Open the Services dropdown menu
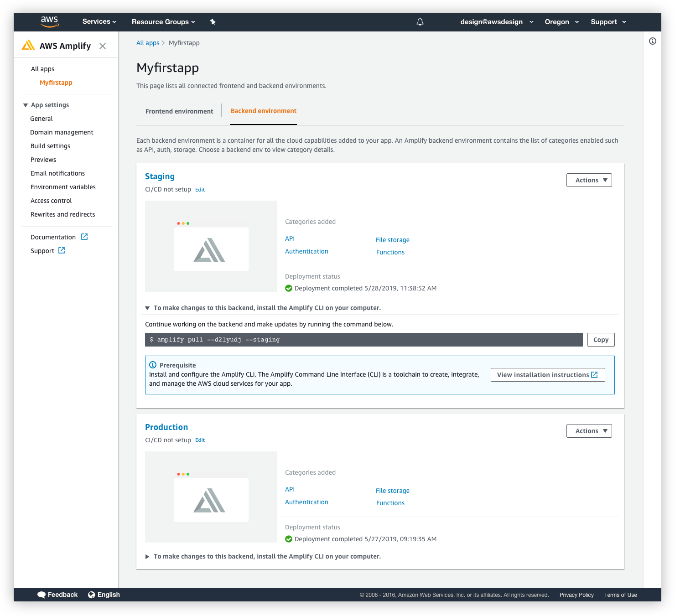Viewport: 675px width, 616px height. (x=99, y=21)
